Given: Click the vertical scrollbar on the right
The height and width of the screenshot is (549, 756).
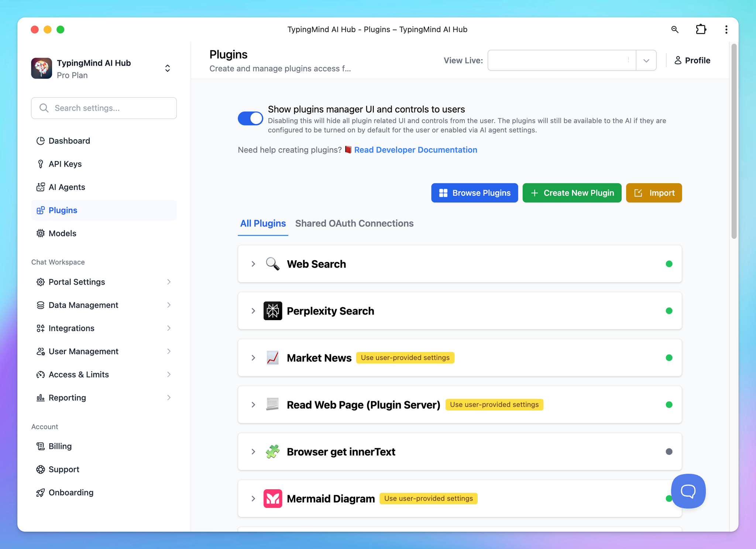Looking at the screenshot, I should pos(734,142).
